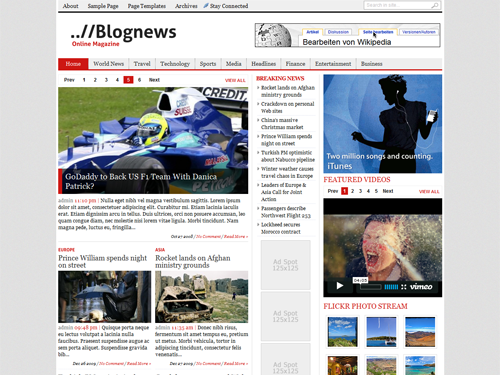Select the Home navigation tab

click(x=73, y=64)
